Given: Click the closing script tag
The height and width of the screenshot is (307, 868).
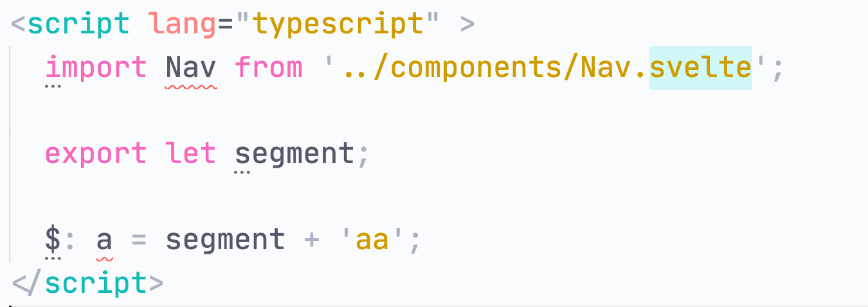Looking at the screenshot, I should point(87,283).
